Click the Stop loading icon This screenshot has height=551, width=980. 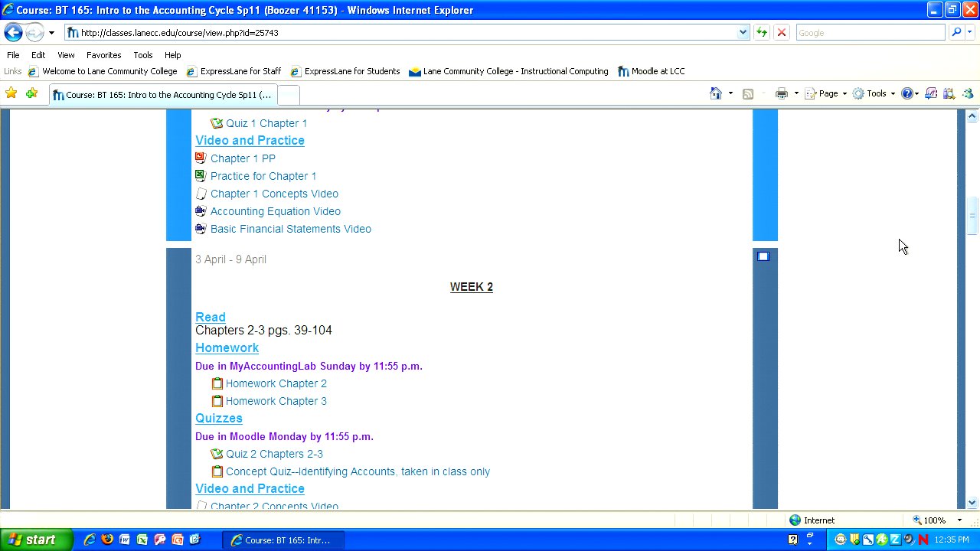[x=781, y=32]
